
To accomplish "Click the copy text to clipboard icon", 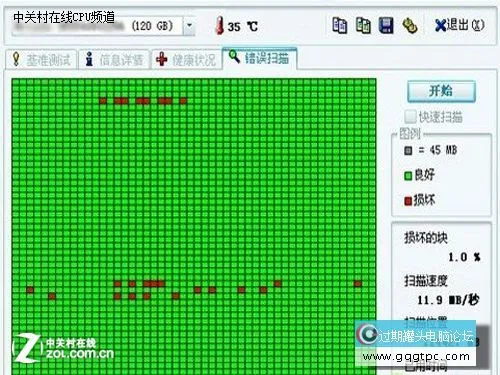I will pos(340,25).
